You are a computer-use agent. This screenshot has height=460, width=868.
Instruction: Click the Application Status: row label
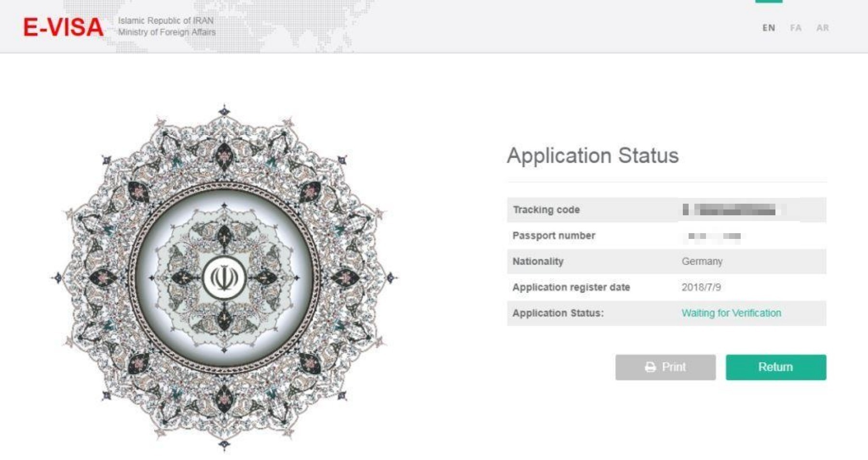[x=558, y=313]
